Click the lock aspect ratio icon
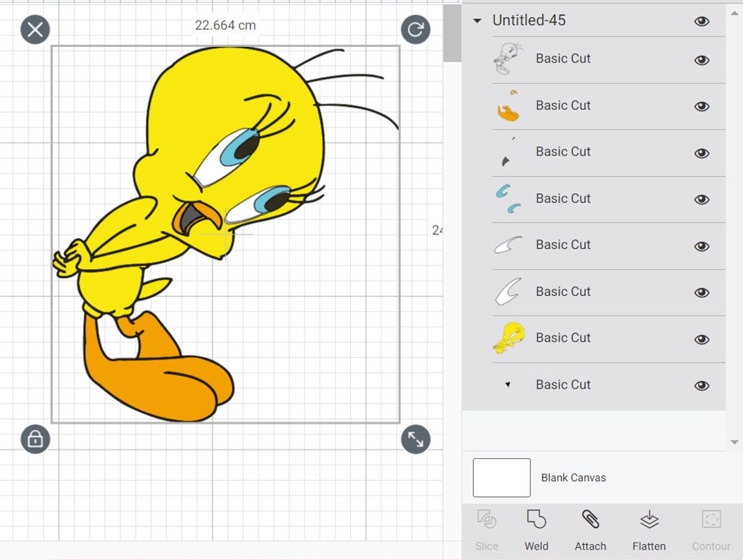The width and height of the screenshot is (743, 560). [34, 439]
